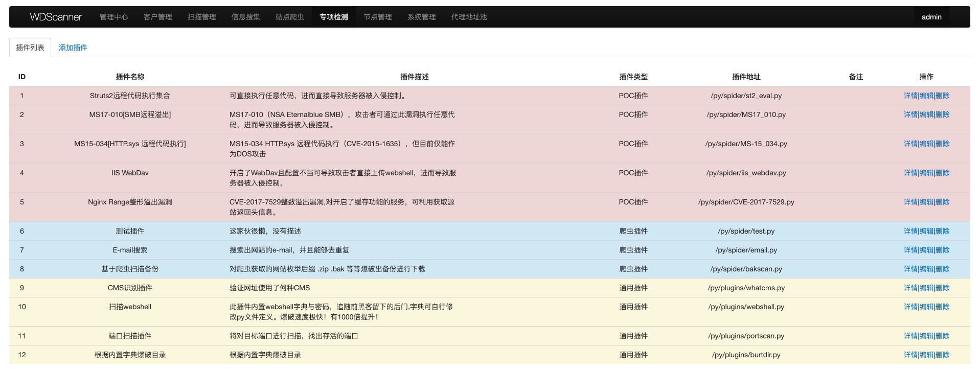Open 客户管理 menu
This screenshot has height=369, width=980.
pos(157,17)
